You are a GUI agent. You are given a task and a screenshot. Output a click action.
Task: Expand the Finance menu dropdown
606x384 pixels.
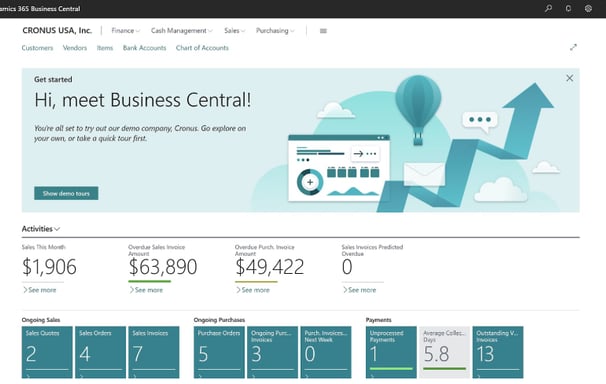click(126, 31)
